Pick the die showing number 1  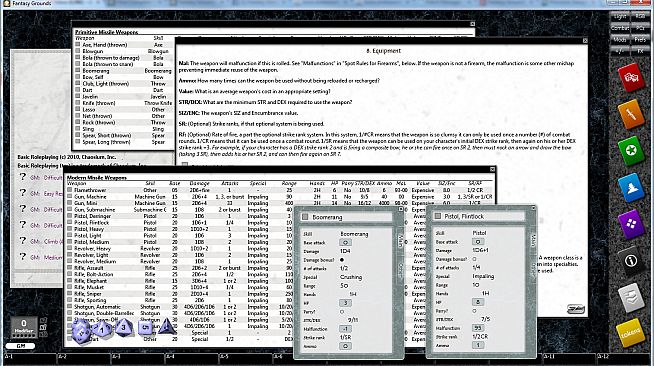click(102, 330)
